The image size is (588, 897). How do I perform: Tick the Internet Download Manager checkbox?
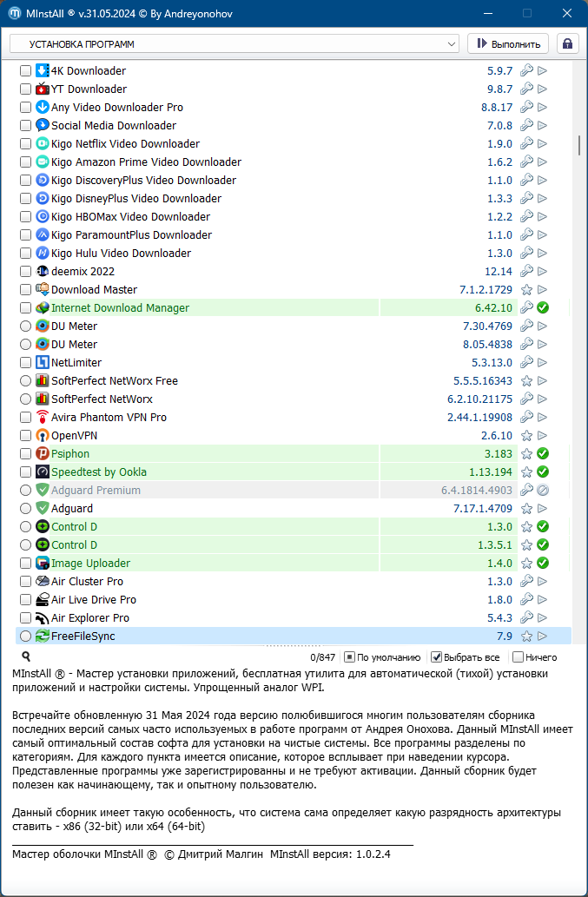pyautogui.click(x=25, y=307)
